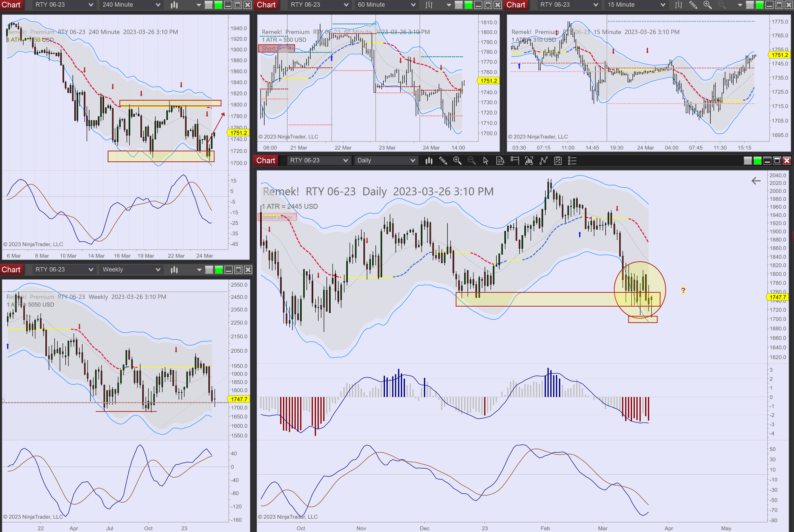Toggle green link button on 240 Minute chart
This screenshot has width=794, height=532.
click(219, 5)
